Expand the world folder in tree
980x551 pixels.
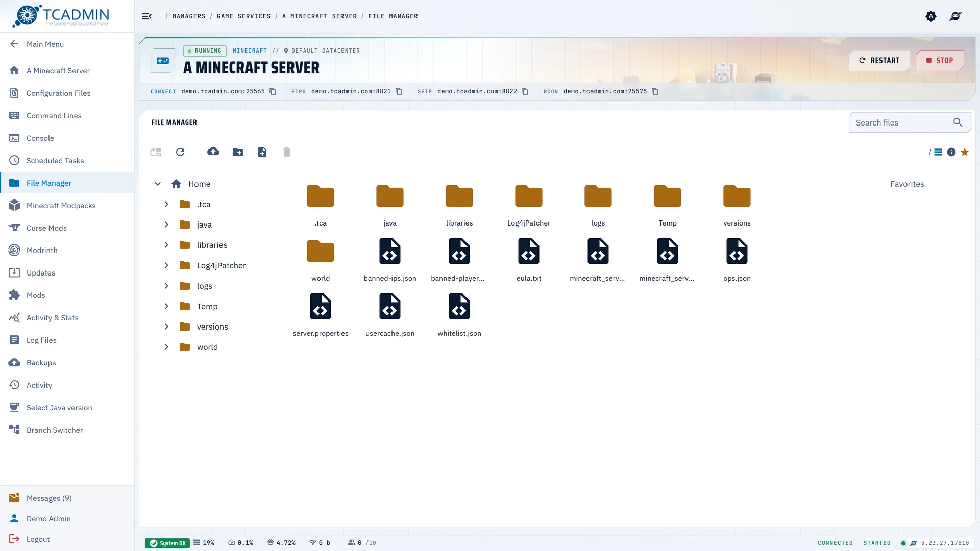point(166,347)
